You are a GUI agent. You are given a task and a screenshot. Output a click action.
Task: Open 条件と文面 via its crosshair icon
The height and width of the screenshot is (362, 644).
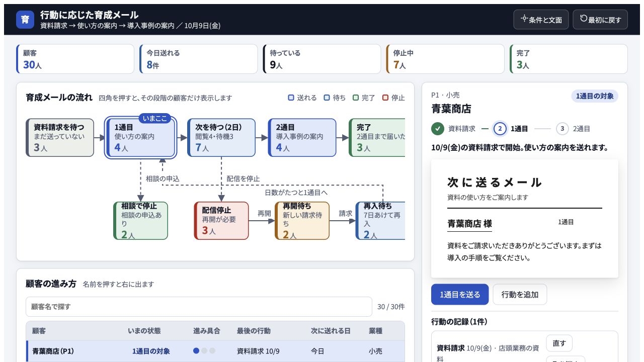(x=524, y=19)
